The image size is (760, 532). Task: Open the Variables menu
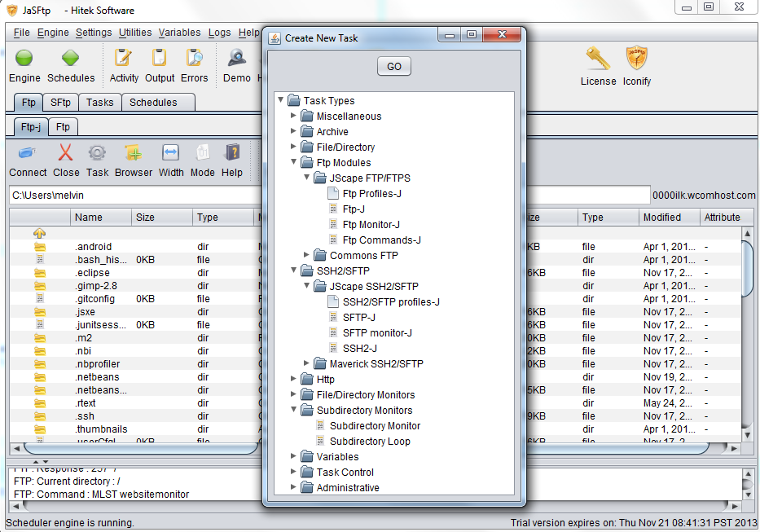coord(179,33)
